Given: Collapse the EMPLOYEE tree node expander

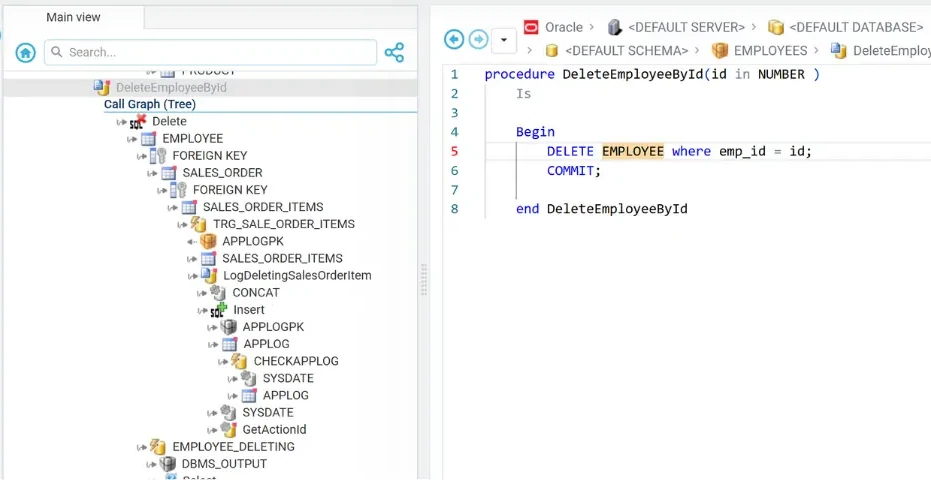Looking at the screenshot, I should tap(132, 140).
